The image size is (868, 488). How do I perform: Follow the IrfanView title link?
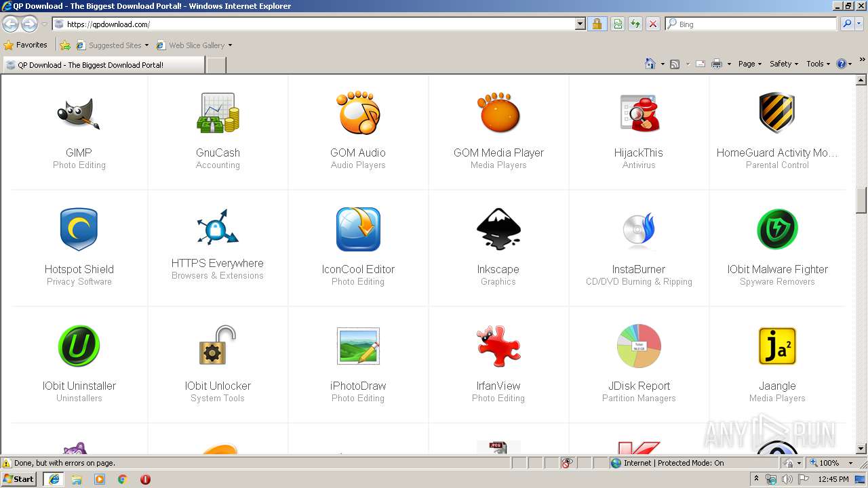pyautogui.click(x=498, y=386)
